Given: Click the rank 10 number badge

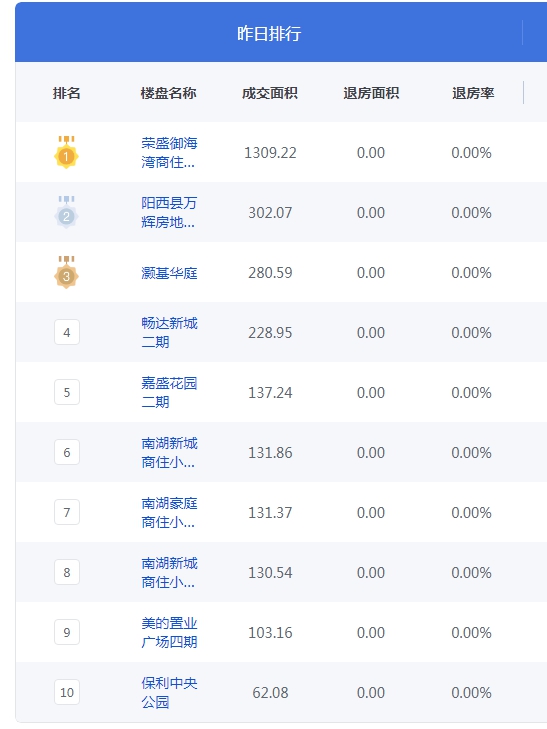Looking at the screenshot, I should (x=67, y=692).
